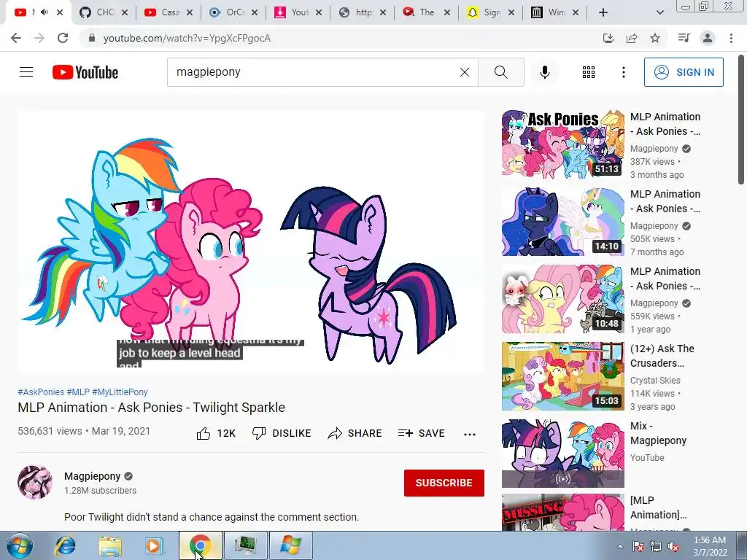This screenshot has width=747, height=560.
Task: Open media controls icon in toolbar
Action: click(x=684, y=38)
